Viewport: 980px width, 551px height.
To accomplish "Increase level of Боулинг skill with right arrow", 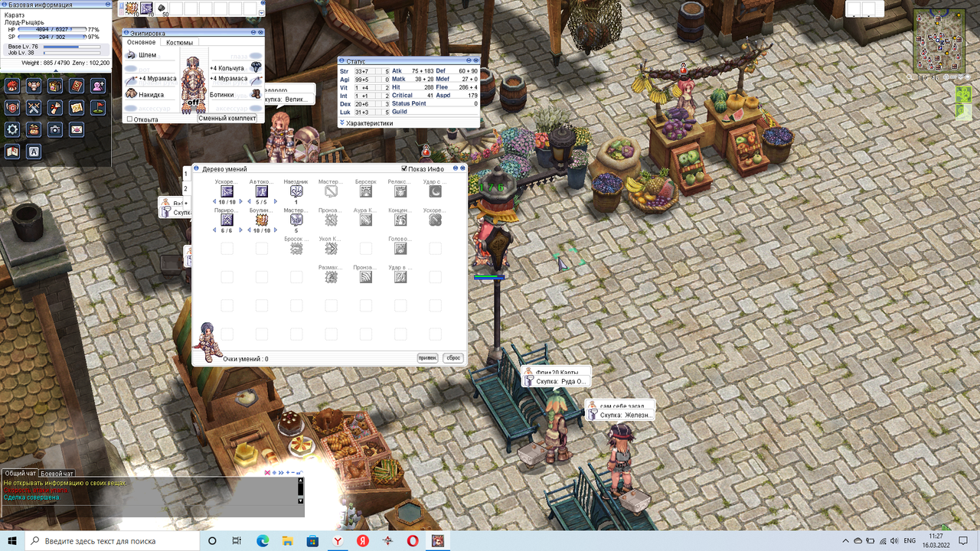I will pos(275,230).
